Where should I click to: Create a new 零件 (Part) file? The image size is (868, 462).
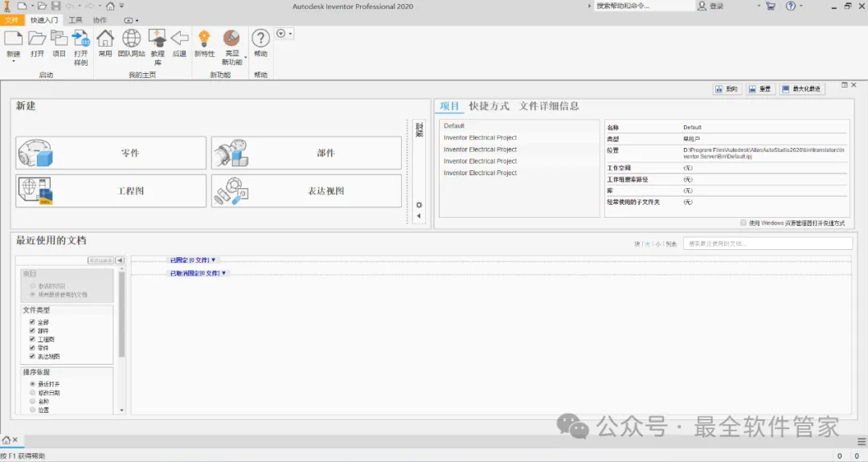(111, 153)
